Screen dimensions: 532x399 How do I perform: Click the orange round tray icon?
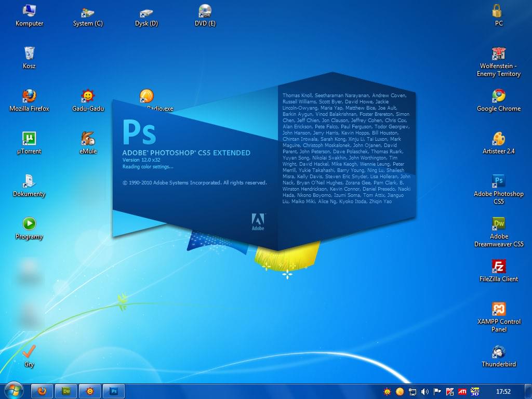coord(400,392)
